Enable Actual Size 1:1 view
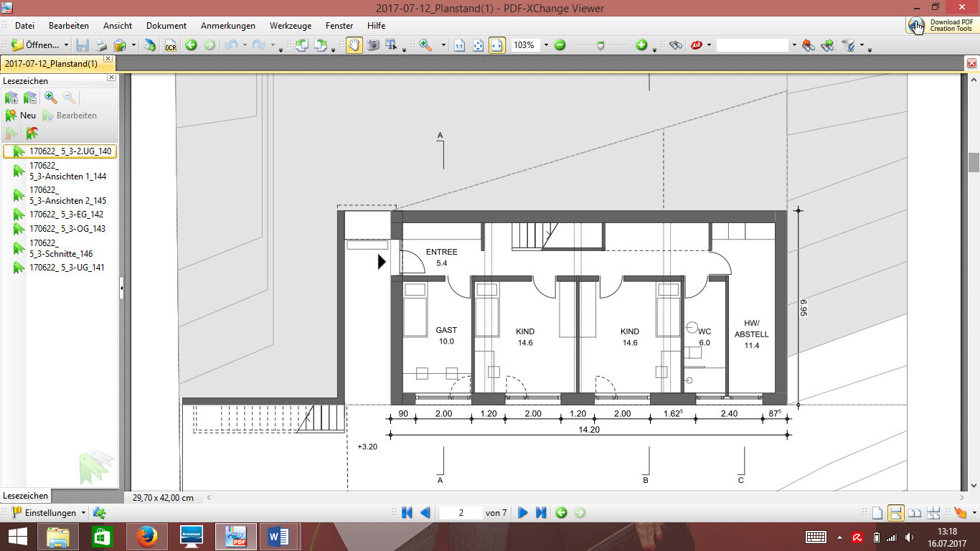 [459, 45]
